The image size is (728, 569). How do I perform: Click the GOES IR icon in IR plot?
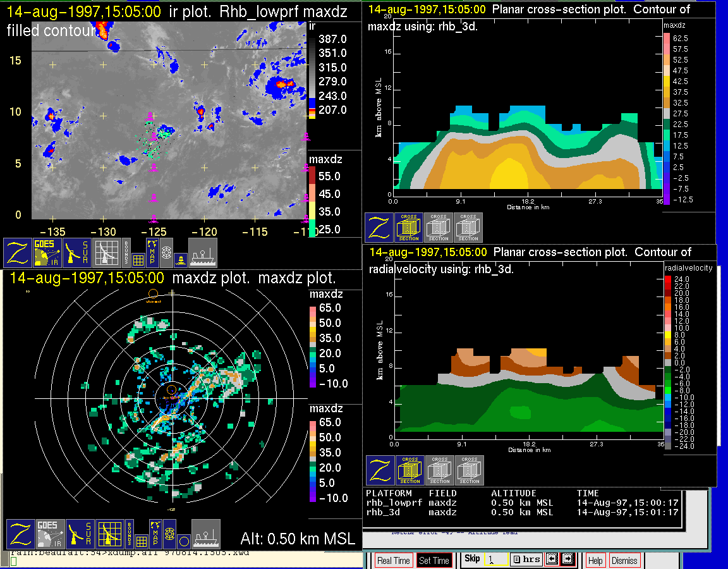(x=48, y=252)
